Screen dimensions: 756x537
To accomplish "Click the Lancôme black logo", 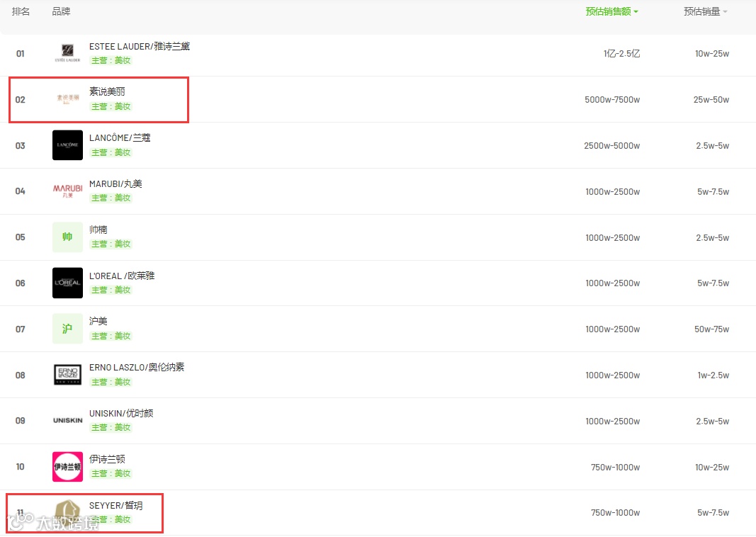I will pos(67,145).
